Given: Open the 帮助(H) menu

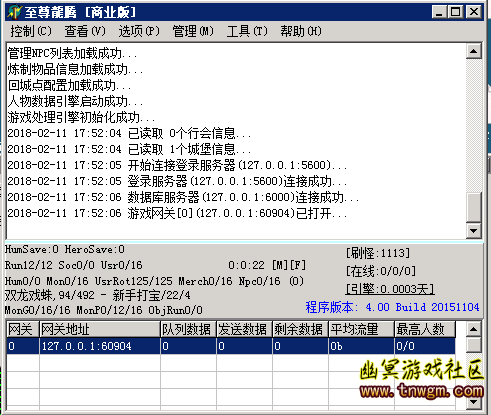Looking at the screenshot, I should coord(301,31).
